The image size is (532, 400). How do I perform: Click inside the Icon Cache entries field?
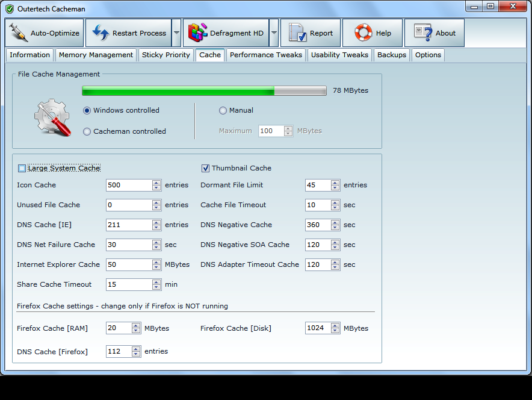coord(128,186)
